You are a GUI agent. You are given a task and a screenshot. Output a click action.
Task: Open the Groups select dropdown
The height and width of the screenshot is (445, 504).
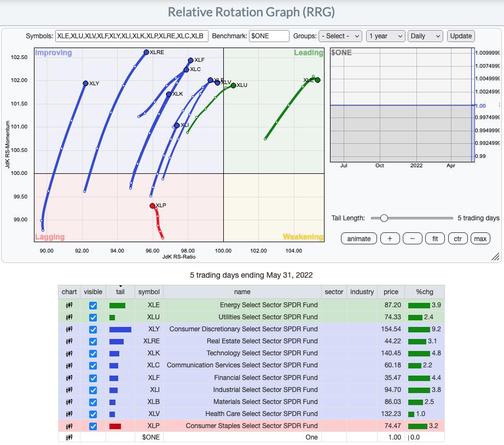(340, 36)
